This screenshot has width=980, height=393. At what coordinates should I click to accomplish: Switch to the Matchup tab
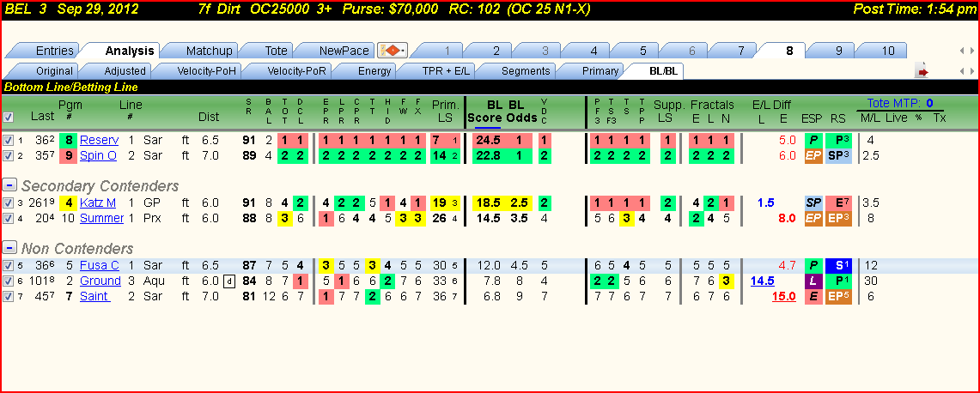(209, 51)
